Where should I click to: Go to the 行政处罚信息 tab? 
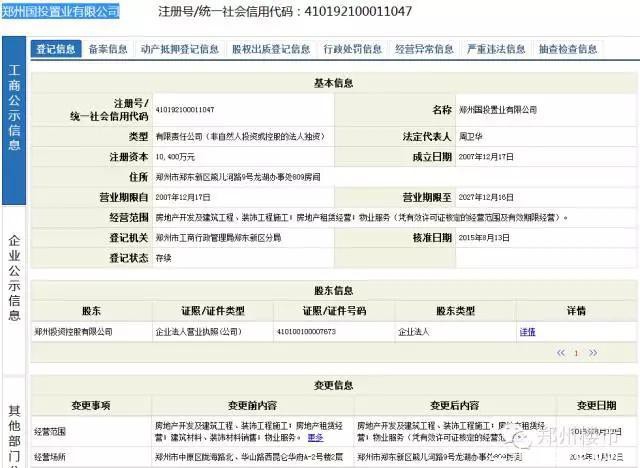click(x=353, y=49)
